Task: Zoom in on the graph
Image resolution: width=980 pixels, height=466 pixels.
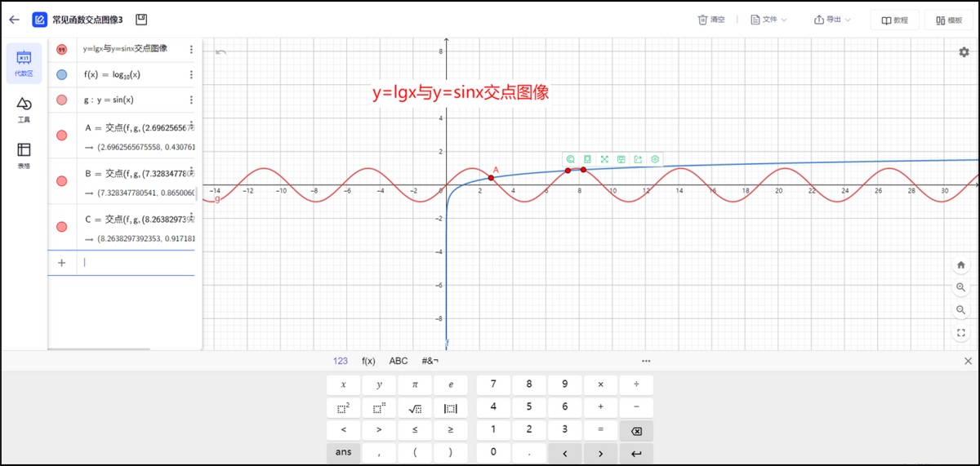Action: point(961,287)
